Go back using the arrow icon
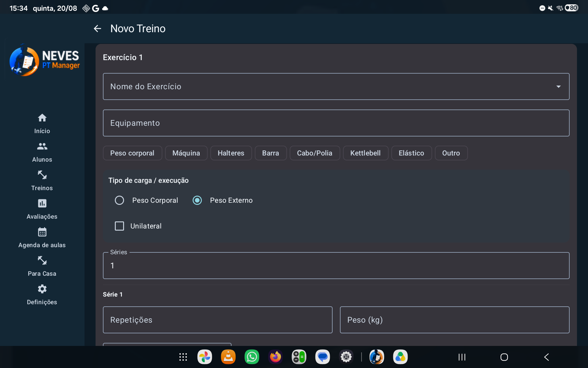The width and height of the screenshot is (588, 368). click(97, 29)
